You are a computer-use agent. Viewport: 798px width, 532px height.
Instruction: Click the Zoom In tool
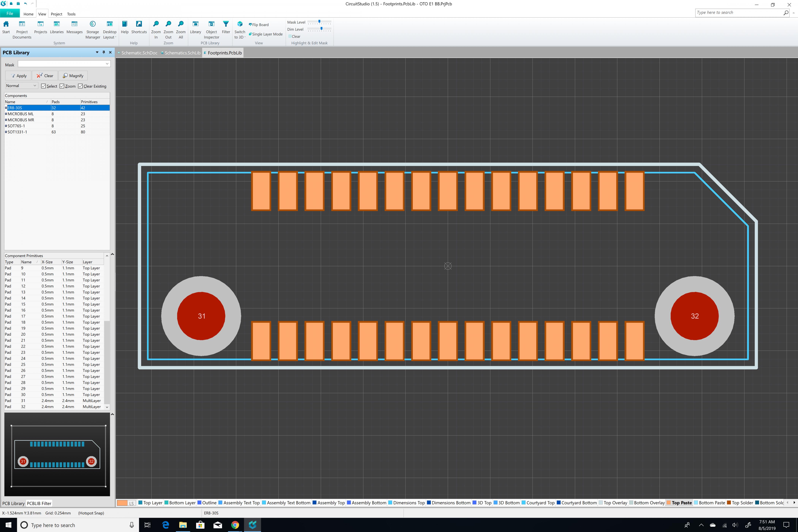click(x=156, y=30)
